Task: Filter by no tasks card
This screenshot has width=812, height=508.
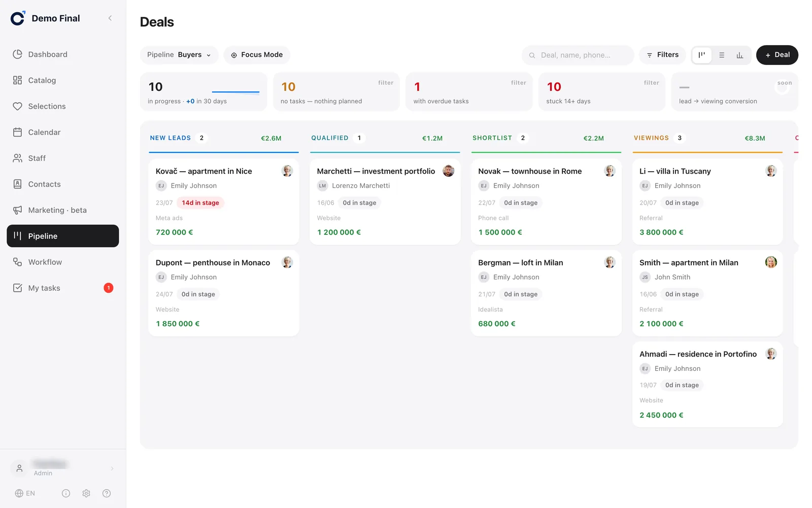Action: (x=336, y=91)
